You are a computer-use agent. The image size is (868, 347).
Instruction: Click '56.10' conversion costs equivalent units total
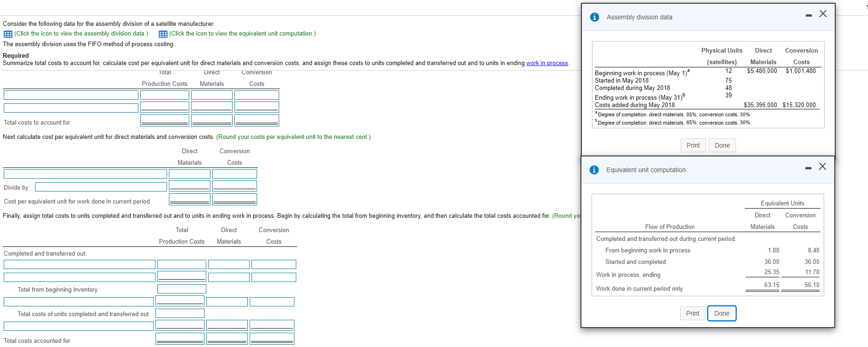pos(812,285)
